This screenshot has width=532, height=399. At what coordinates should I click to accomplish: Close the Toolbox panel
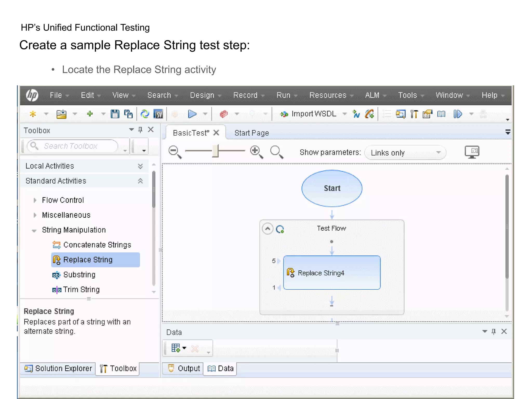coord(151,129)
